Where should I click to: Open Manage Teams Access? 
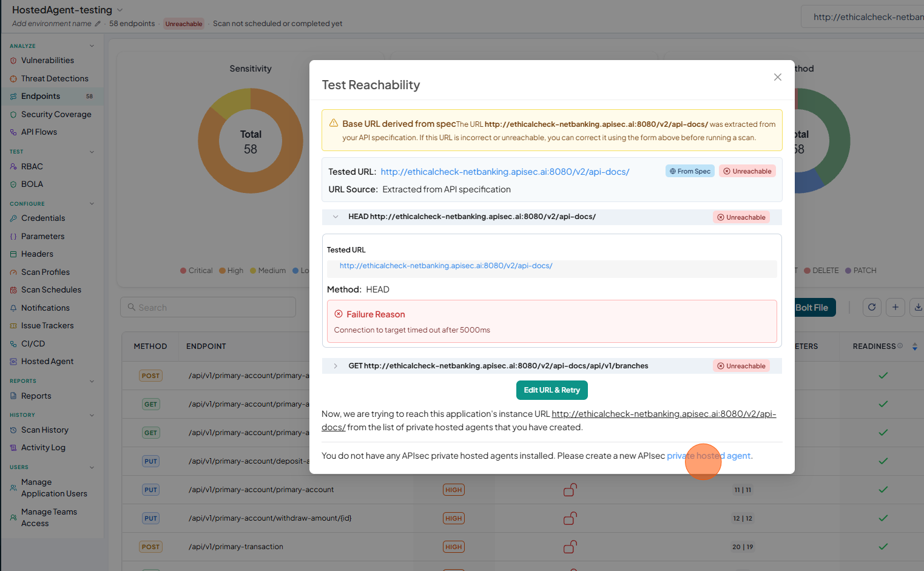[x=49, y=518]
